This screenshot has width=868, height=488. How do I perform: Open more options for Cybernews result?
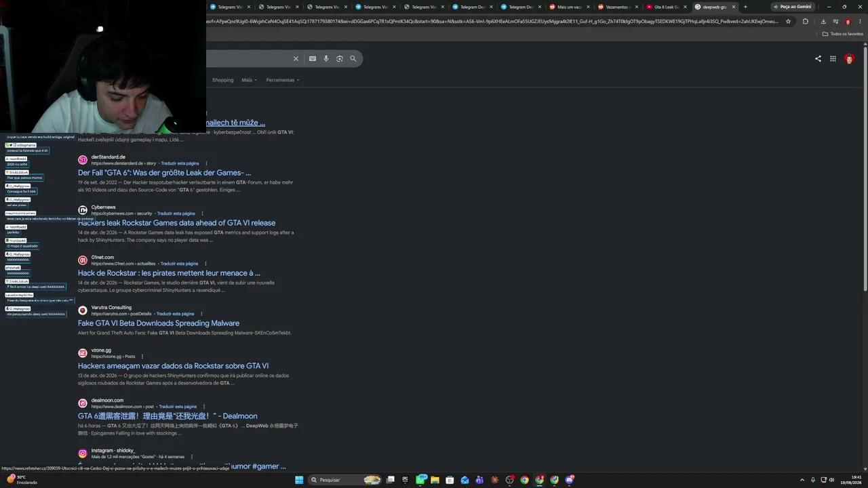[x=202, y=213]
